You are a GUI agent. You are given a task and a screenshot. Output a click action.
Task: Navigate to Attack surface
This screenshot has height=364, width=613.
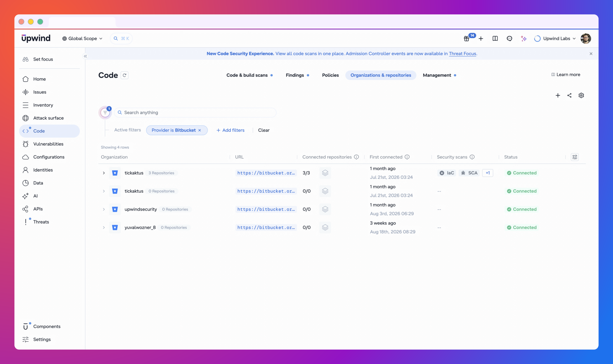click(x=49, y=118)
